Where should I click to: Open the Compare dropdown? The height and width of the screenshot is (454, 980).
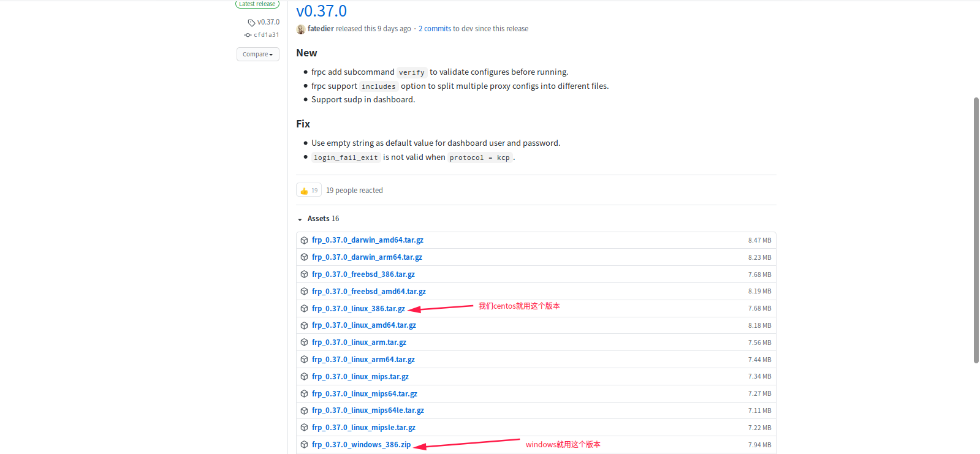(257, 55)
